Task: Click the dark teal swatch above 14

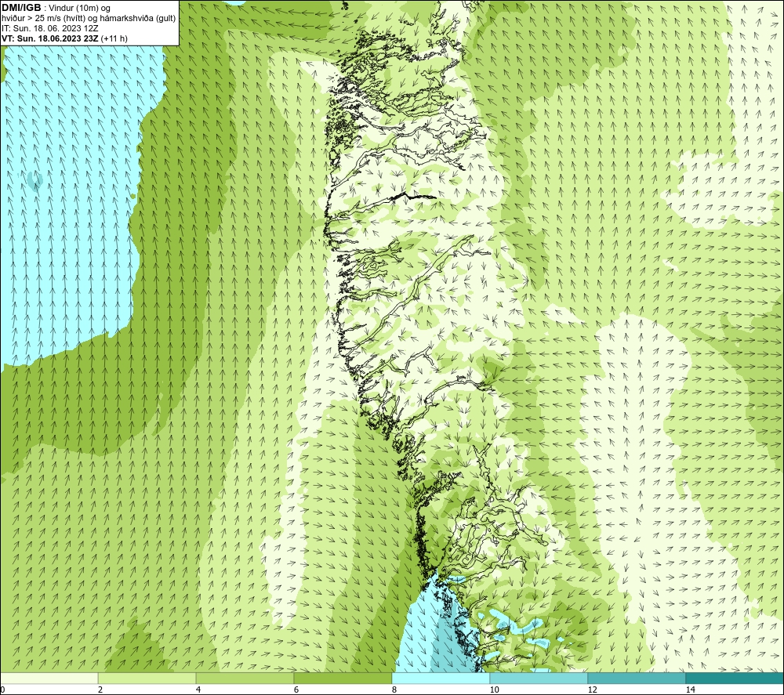Action: pyautogui.click(x=734, y=678)
